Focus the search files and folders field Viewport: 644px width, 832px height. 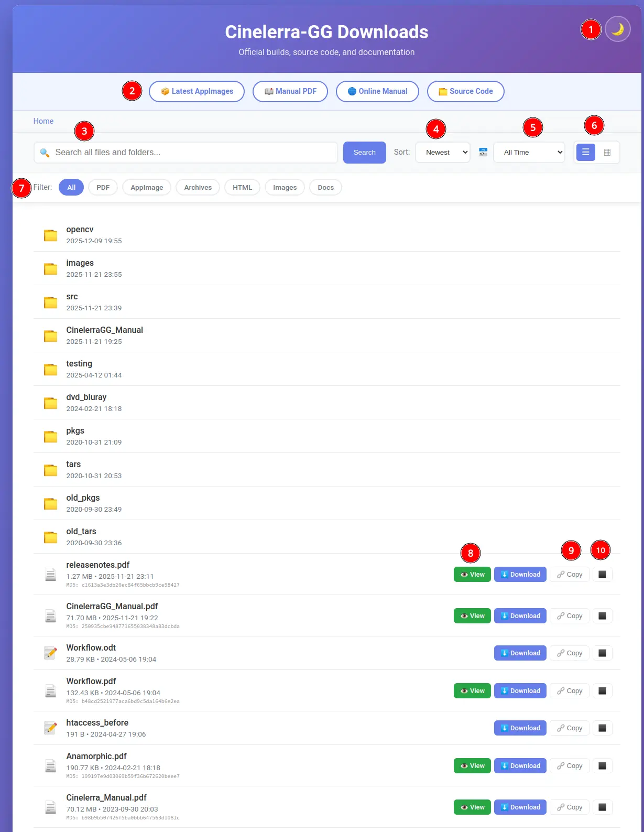[x=194, y=152]
